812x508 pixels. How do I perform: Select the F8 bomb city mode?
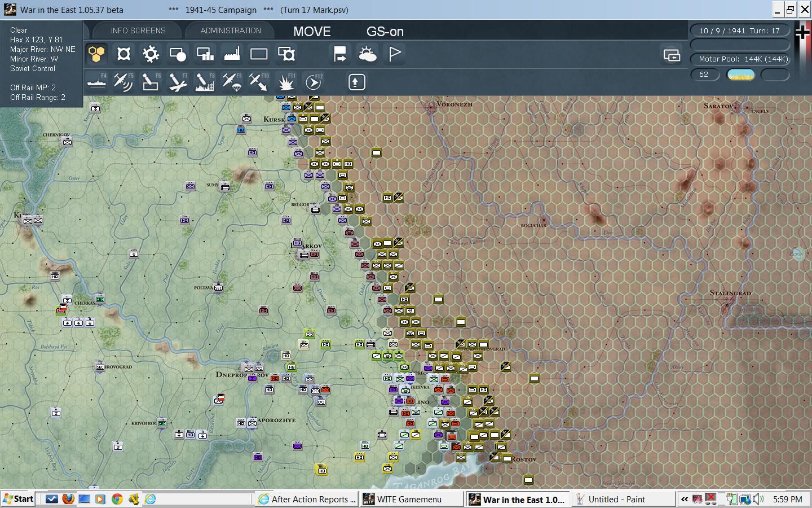click(205, 82)
